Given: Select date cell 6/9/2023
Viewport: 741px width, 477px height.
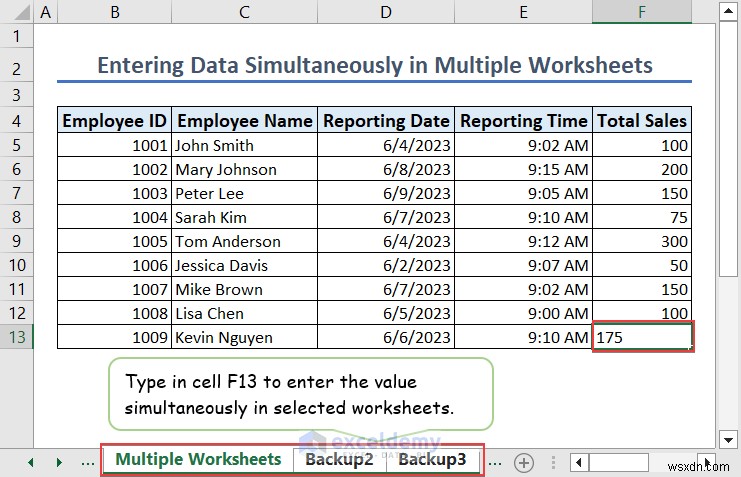Looking at the screenshot, I should 386,193.
